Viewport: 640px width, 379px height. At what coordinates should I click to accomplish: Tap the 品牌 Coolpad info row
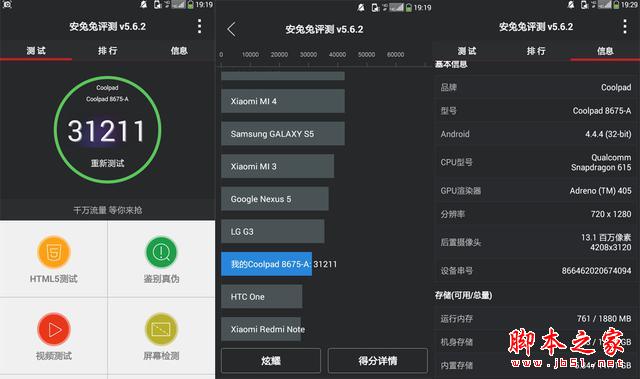tap(536, 87)
